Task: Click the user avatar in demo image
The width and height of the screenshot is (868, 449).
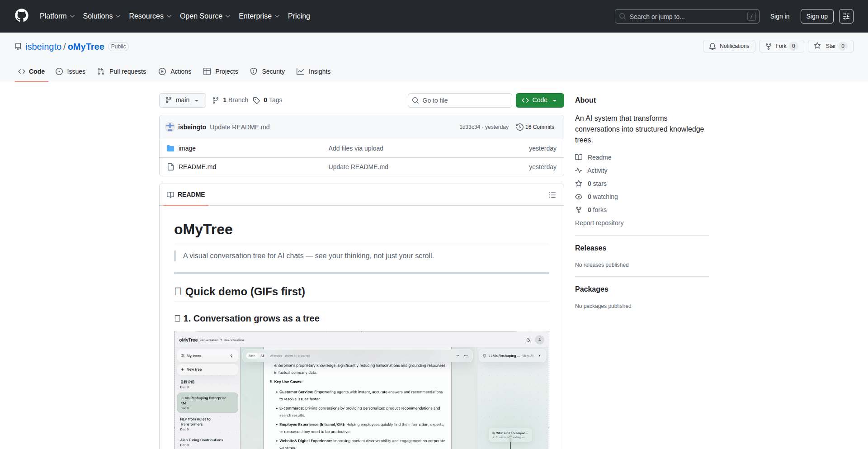Action: click(539, 340)
